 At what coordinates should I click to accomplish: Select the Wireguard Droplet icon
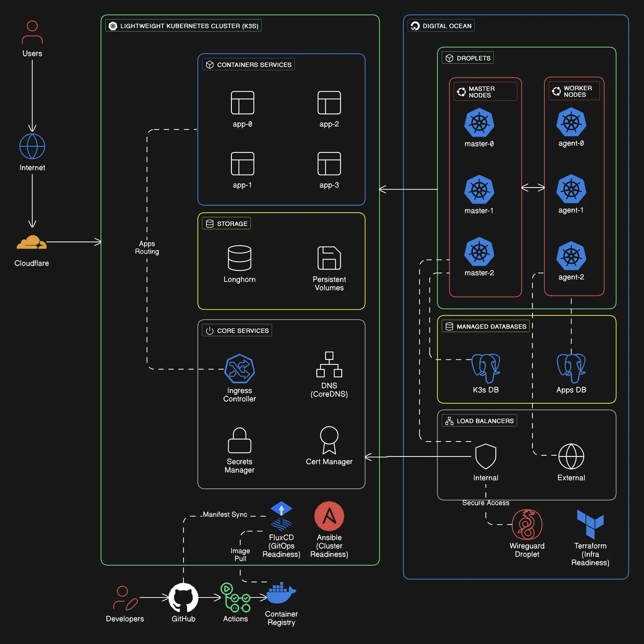(527, 524)
